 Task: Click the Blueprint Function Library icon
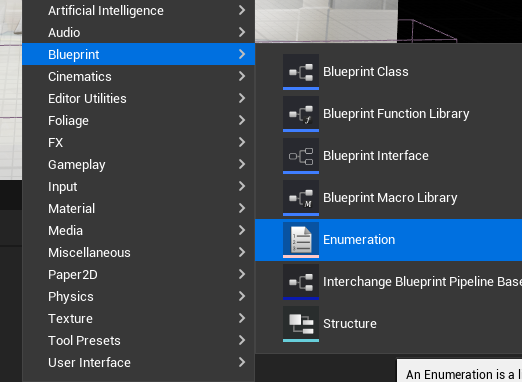[301, 114]
